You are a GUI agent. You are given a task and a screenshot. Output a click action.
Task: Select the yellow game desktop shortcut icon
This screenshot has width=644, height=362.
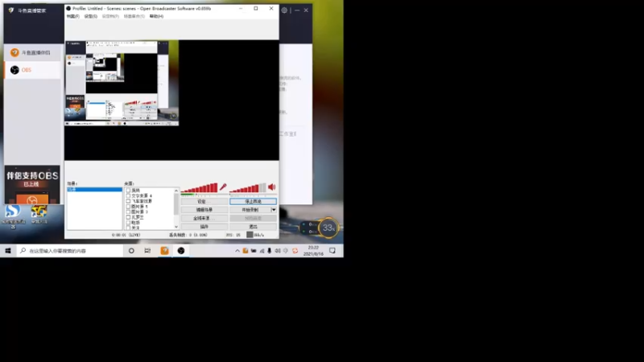(x=39, y=212)
